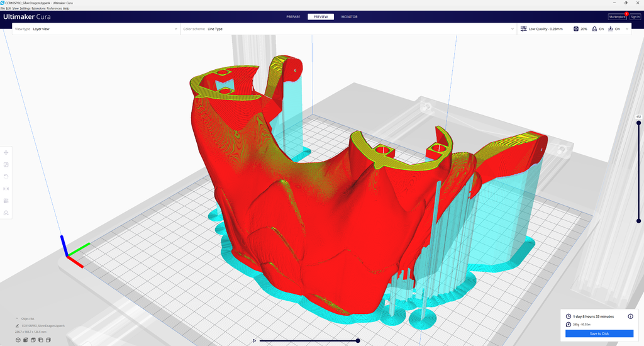Click Save to Disk button
The width and height of the screenshot is (644, 346).
599,333
